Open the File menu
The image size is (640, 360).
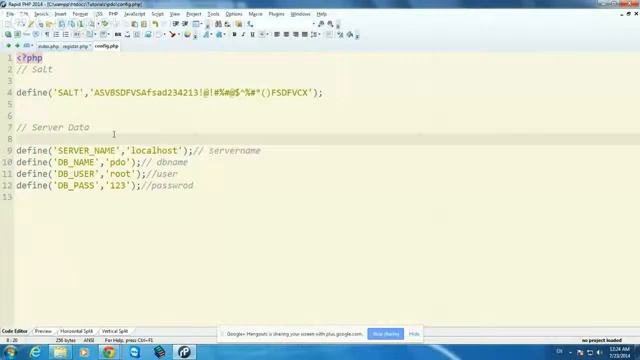pos(10,14)
